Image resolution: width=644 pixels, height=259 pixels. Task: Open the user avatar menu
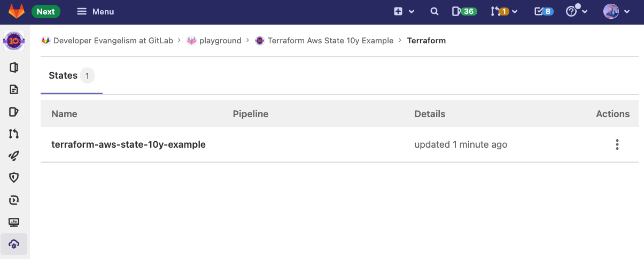pos(617,11)
